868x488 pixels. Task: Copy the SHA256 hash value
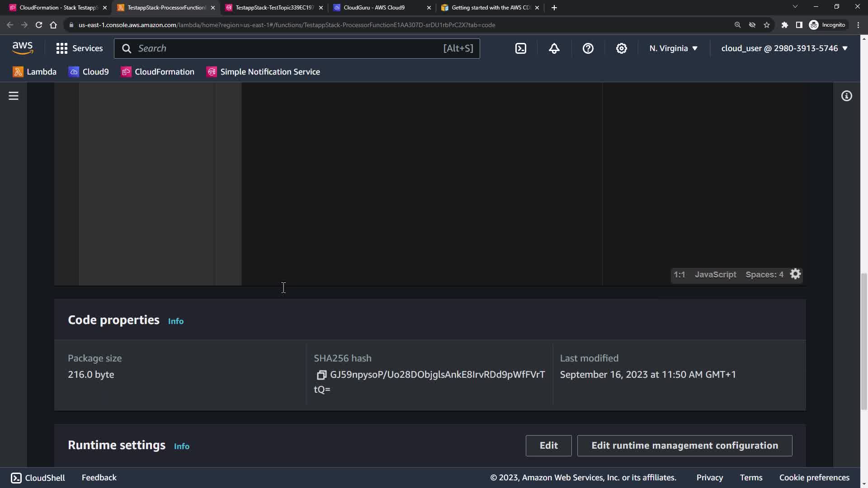[321, 375]
